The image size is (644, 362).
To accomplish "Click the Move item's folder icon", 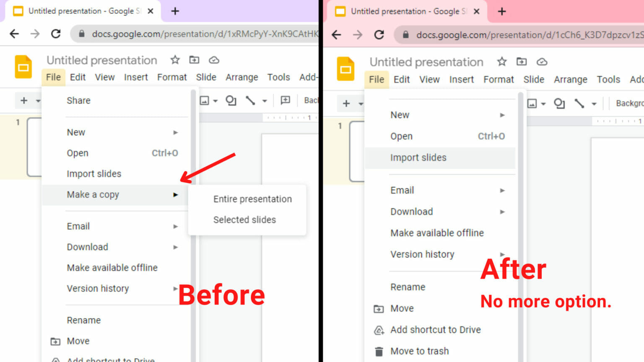I will coord(55,341).
